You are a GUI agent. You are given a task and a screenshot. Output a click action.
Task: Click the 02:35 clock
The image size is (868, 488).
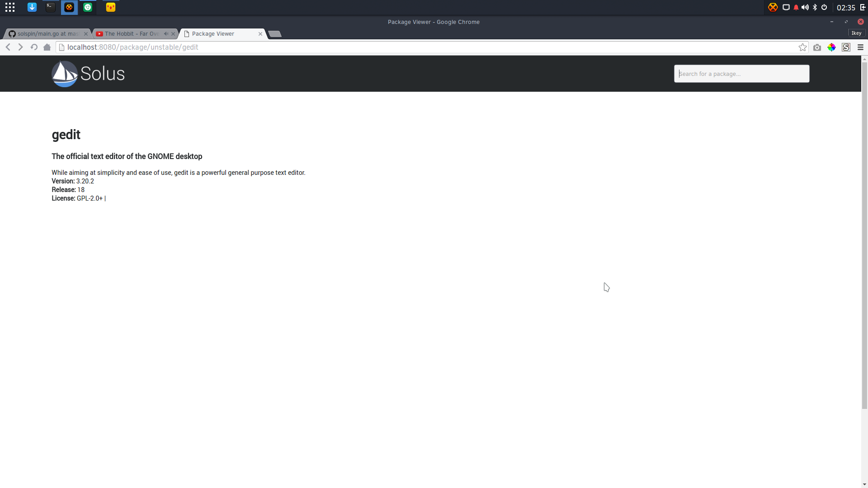(846, 8)
